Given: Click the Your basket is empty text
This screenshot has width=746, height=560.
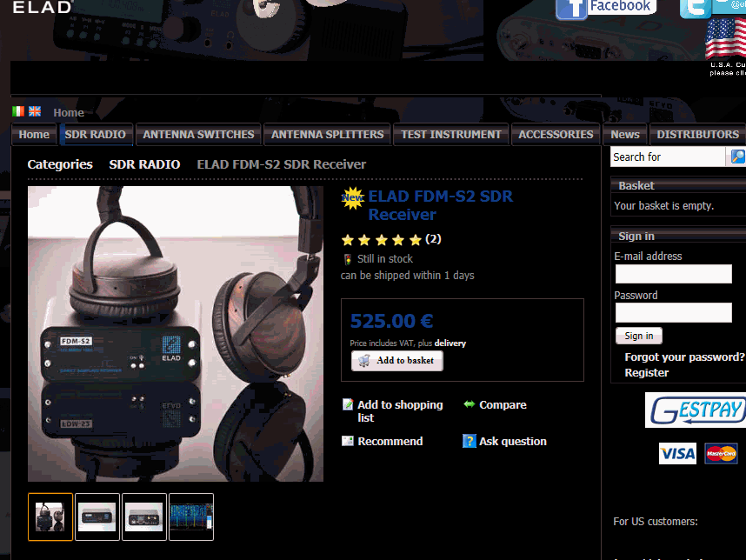Looking at the screenshot, I should pos(663,205).
